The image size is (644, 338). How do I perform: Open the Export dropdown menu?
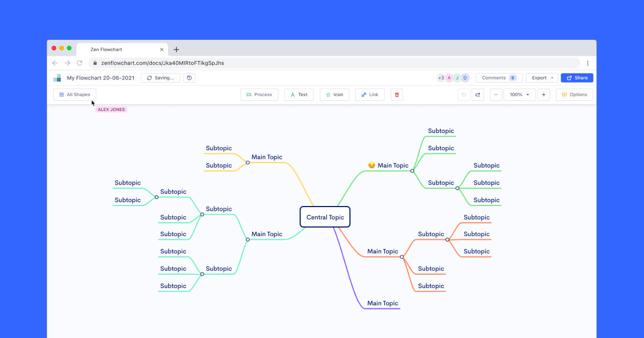541,78
